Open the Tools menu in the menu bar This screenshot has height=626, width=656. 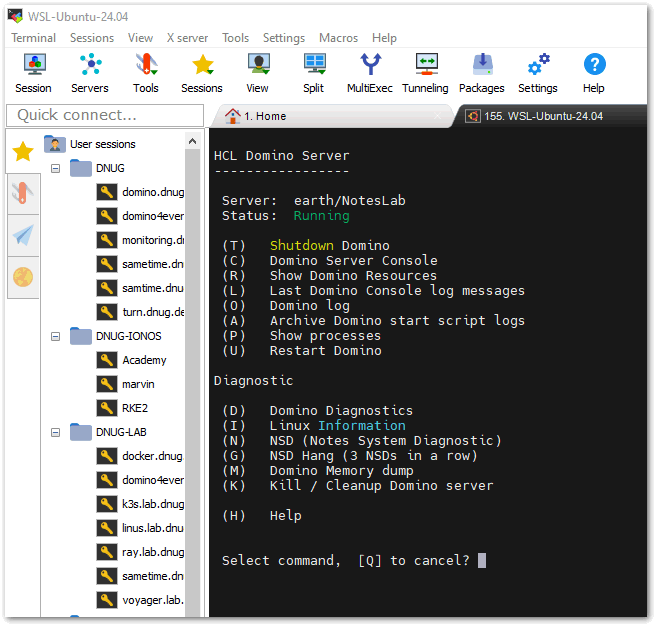coord(236,38)
